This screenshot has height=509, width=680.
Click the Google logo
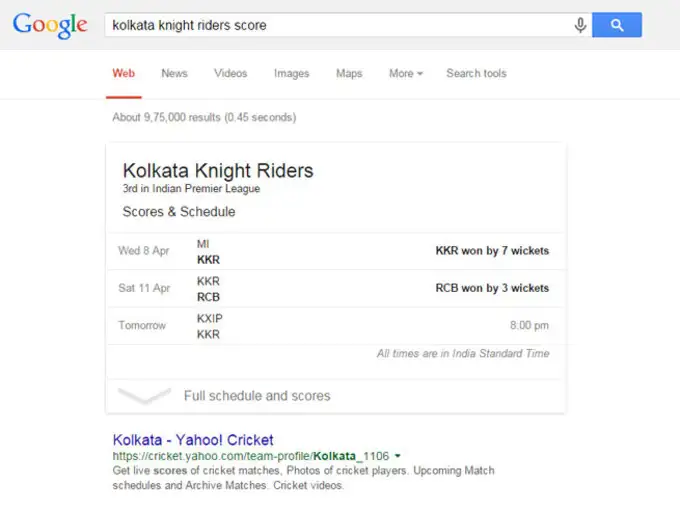pyautogui.click(x=50, y=25)
